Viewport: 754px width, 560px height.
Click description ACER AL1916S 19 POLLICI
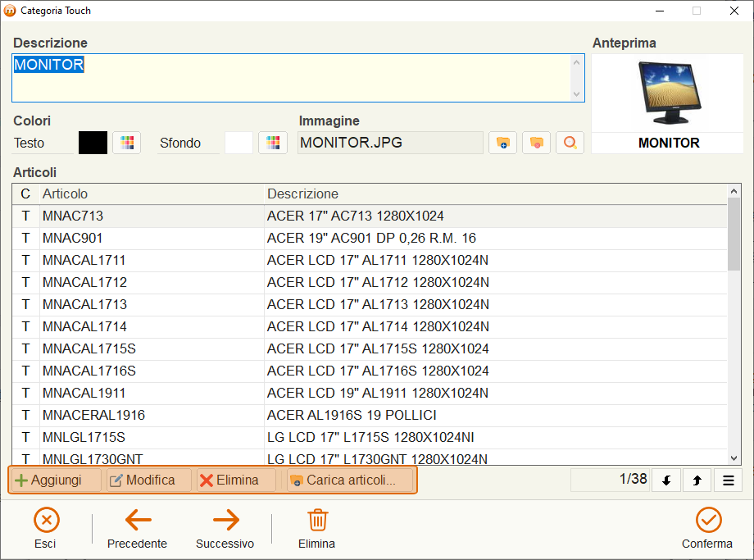coord(352,415)
